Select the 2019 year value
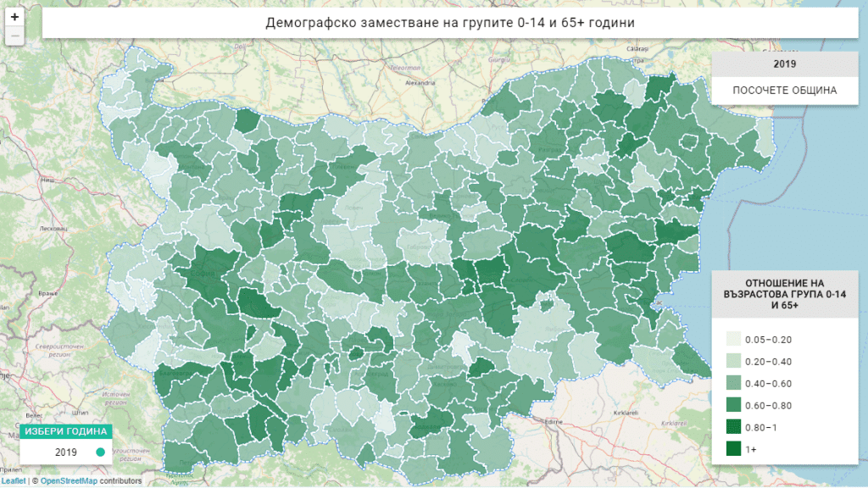Screen dimensions: 868x488 (66, 452)
